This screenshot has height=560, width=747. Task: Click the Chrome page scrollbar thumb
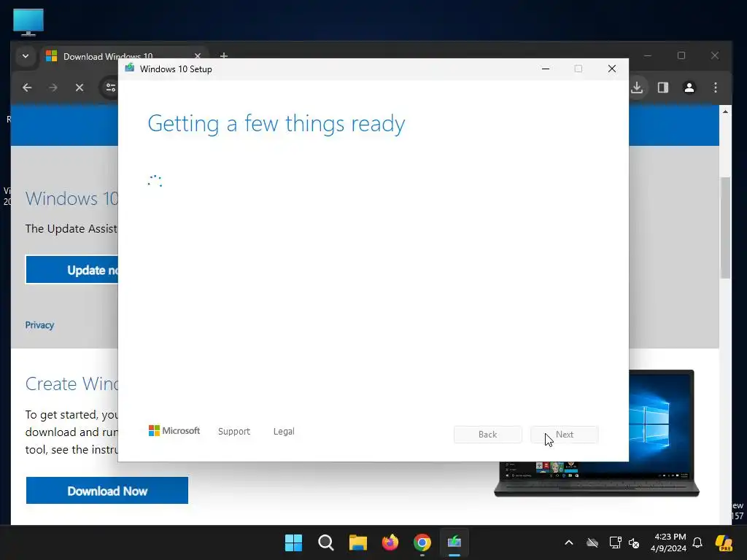coord(726,227)
